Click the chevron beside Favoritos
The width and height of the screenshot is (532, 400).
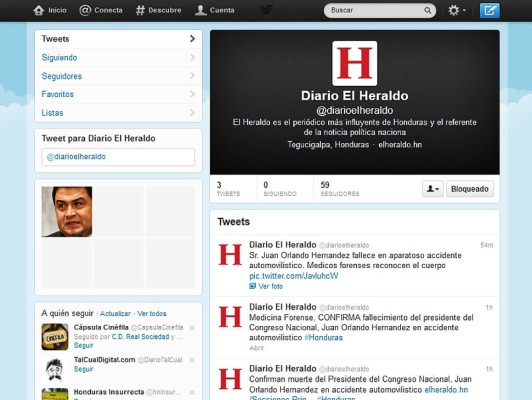pos(192,94)
